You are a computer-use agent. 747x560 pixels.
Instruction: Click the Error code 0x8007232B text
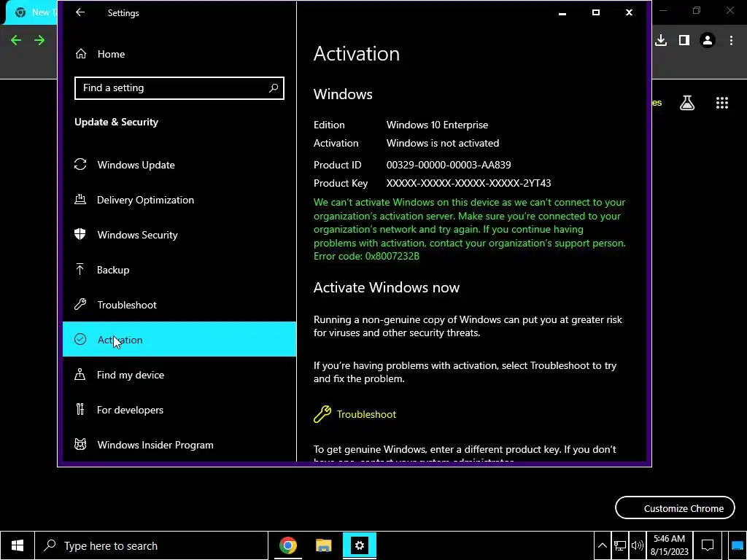[x=366, y=256]
